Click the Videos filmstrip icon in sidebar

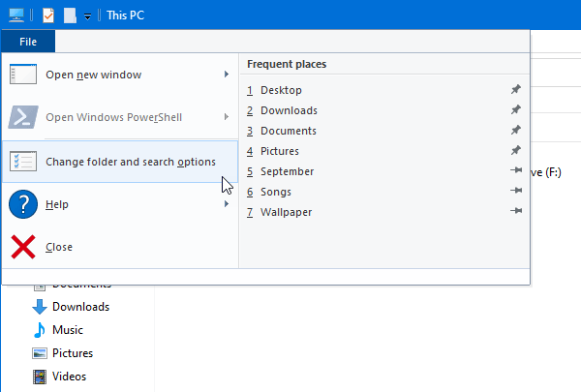(x=40, y=377)
